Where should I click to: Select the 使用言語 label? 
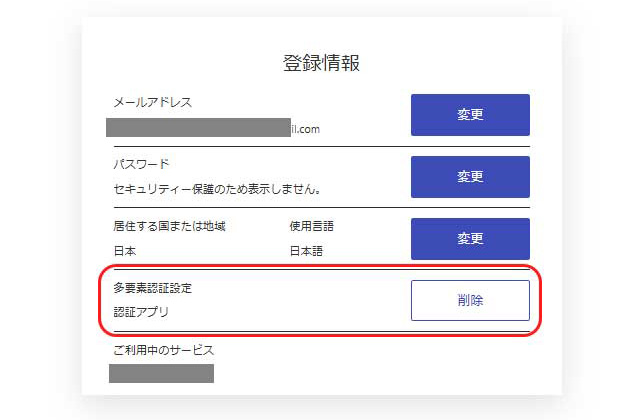(313, 226)
